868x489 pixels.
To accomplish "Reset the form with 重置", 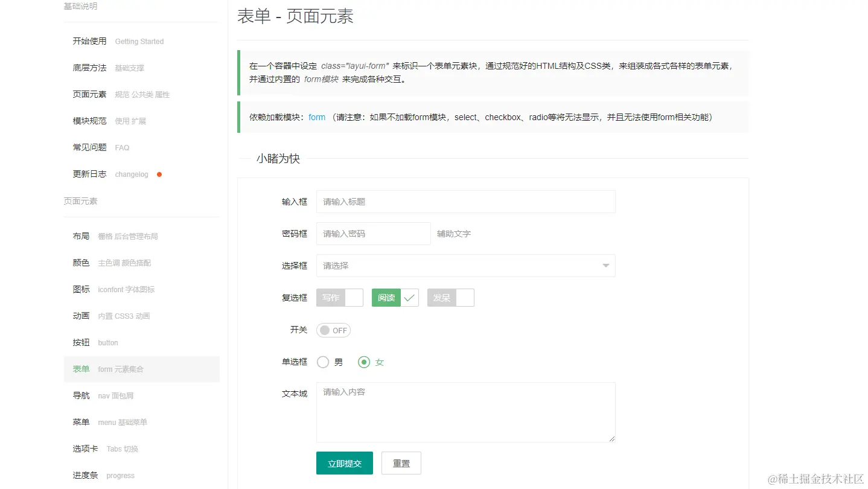I will (401, 463).
